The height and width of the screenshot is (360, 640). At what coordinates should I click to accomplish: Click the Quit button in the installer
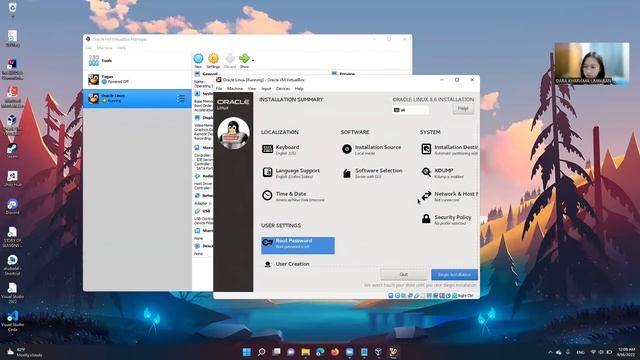404,274
